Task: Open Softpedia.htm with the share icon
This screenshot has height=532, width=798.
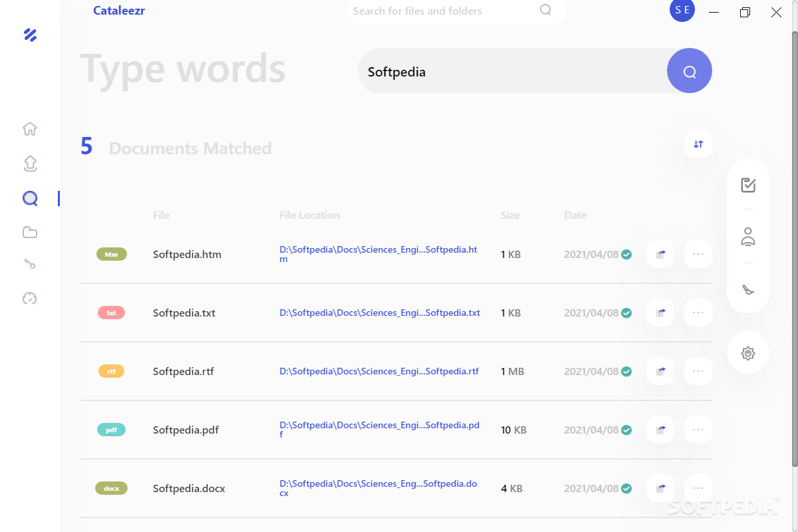Action: 660,254
